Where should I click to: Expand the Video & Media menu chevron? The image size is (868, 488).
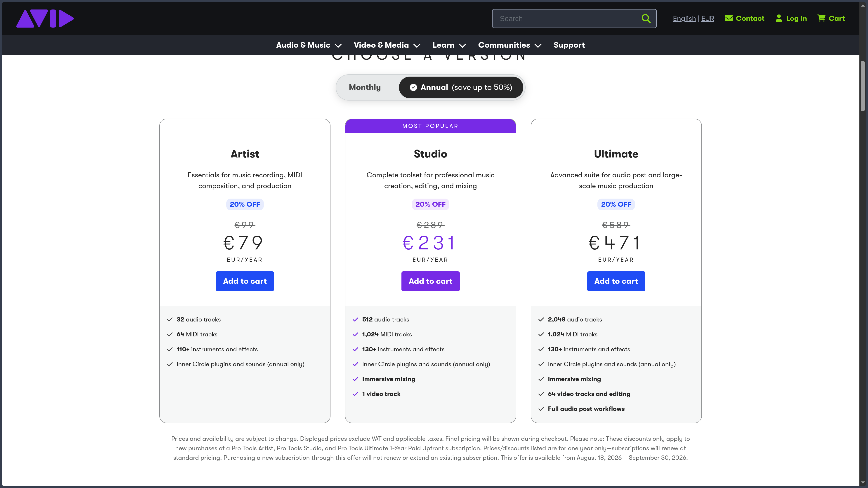tap(417, 46)
